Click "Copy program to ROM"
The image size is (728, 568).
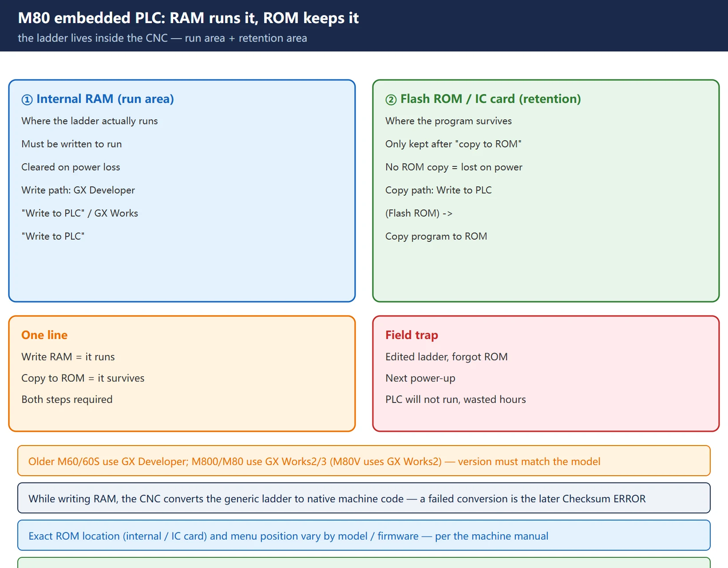click(436, 237)
